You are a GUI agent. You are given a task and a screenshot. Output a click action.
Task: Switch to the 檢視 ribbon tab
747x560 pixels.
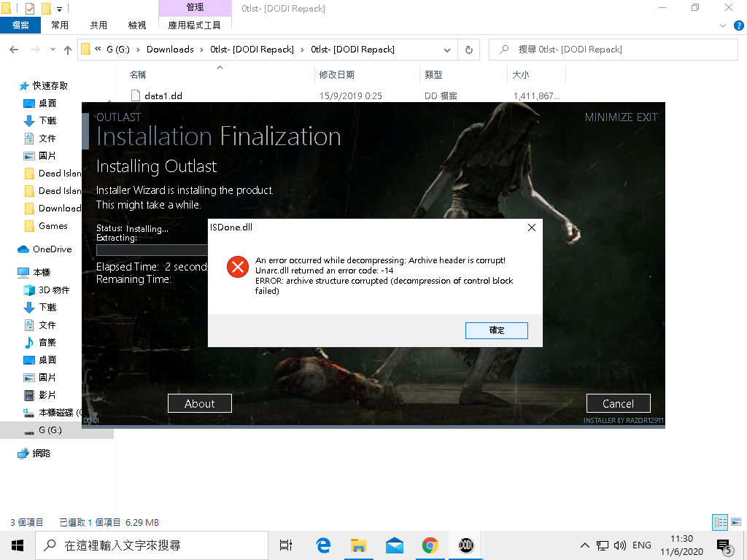[137, 25]
